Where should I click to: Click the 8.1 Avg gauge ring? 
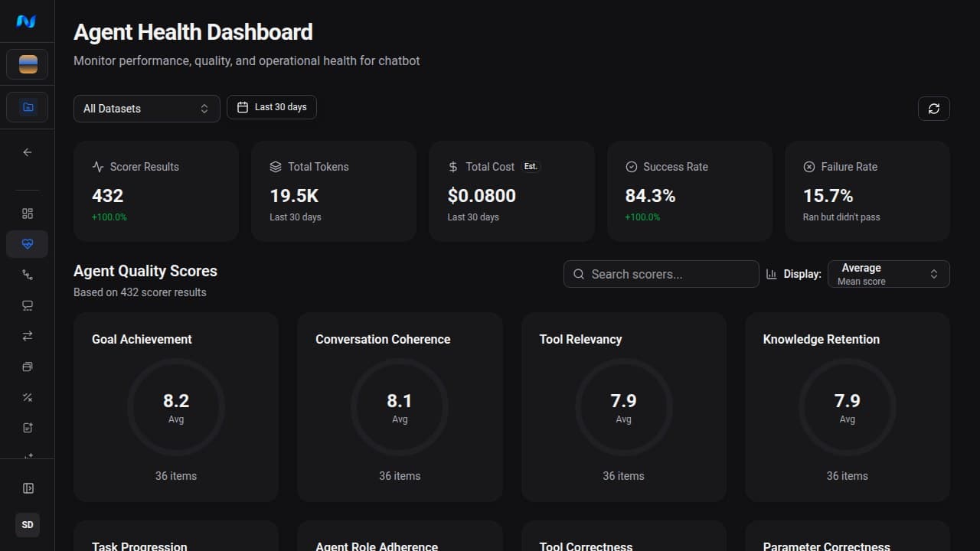(x=400, y=408)
